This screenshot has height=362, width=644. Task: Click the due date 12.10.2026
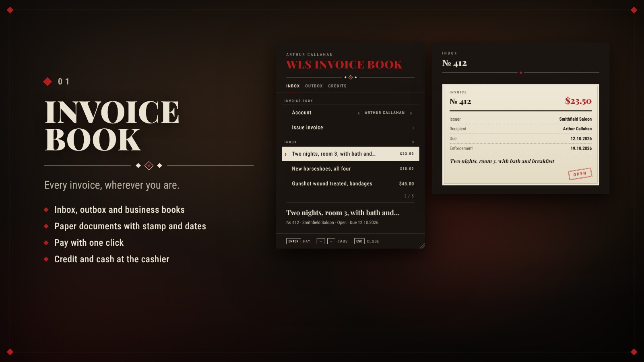tap(581, 138)
